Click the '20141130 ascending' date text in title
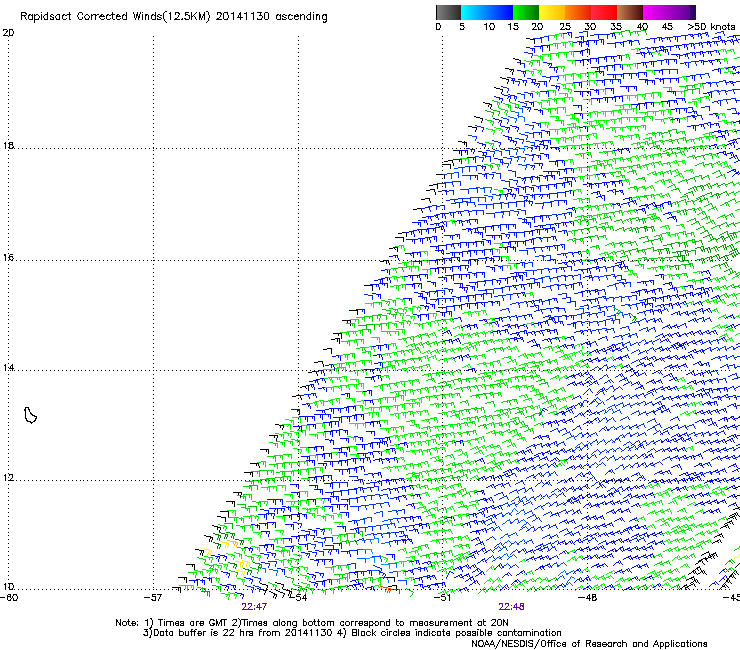The height and width of the screenshot is (650, 740). point(271,17)
